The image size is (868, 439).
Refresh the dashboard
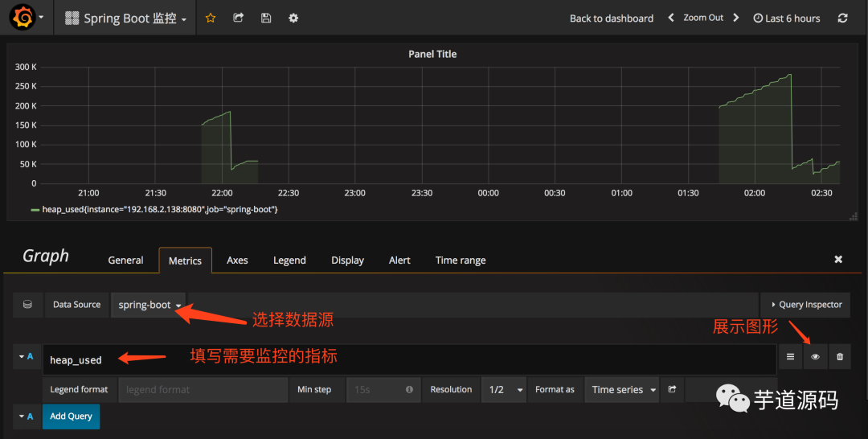842,18
